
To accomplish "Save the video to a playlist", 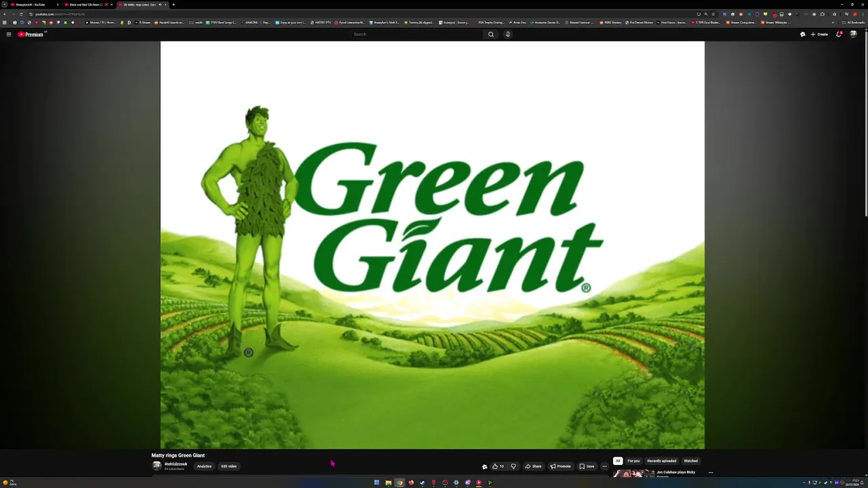I will pyautogui.click(x=587, y=466).
